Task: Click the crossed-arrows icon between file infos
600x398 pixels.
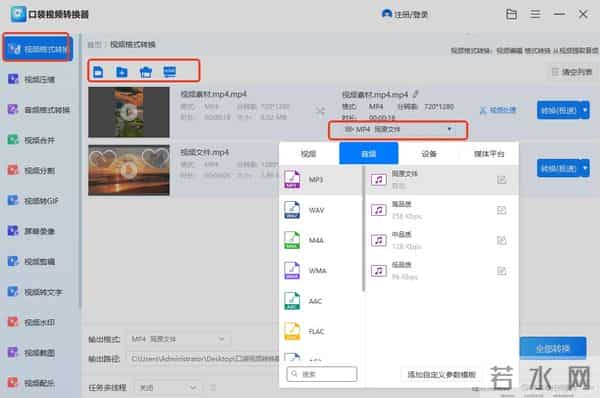Action: 320,111
